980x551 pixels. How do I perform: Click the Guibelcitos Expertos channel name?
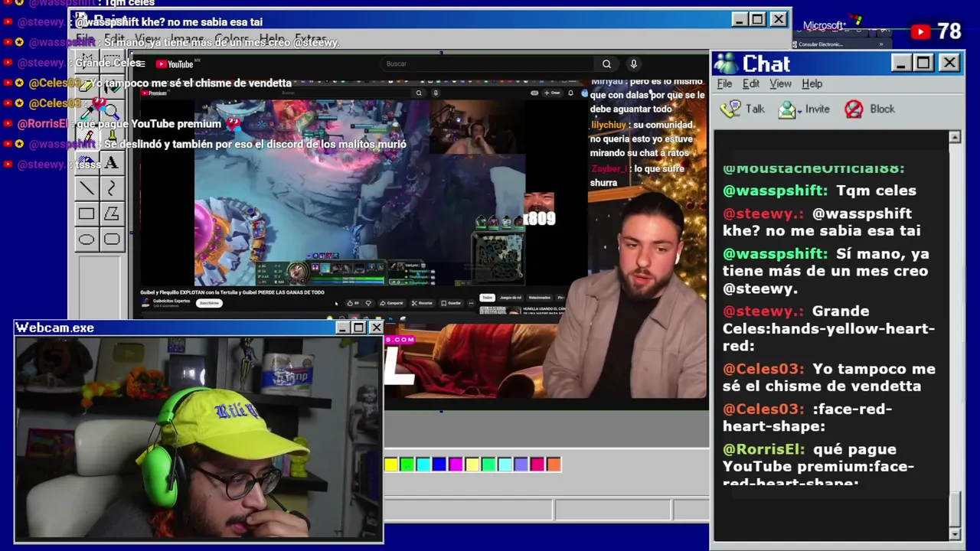click(x=171, y=301)
